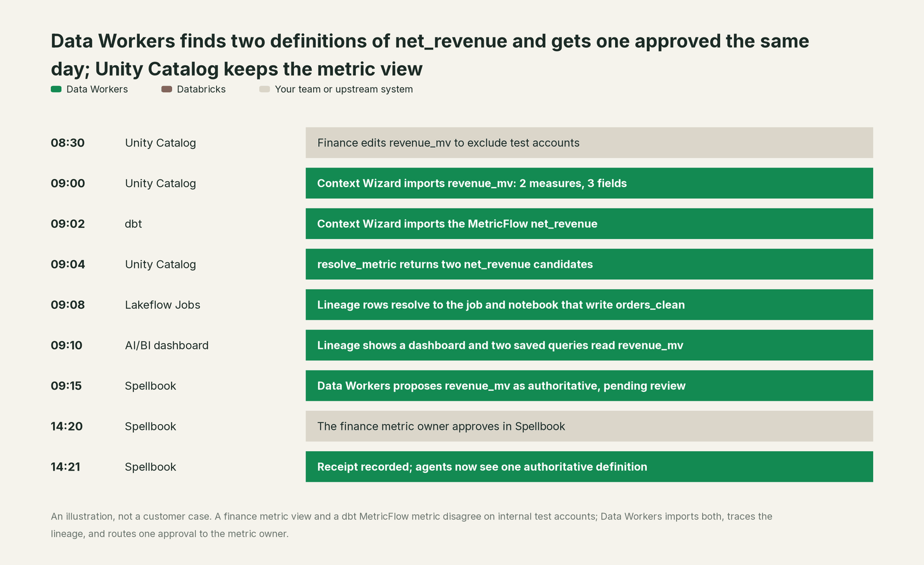924x565 pixels.
Task: Click the dashboard and saved queries lineage bar
Action: click(589, 345)
